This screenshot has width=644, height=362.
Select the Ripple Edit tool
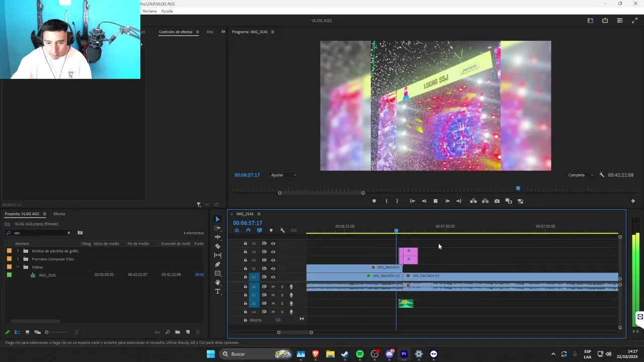[217, 237]
